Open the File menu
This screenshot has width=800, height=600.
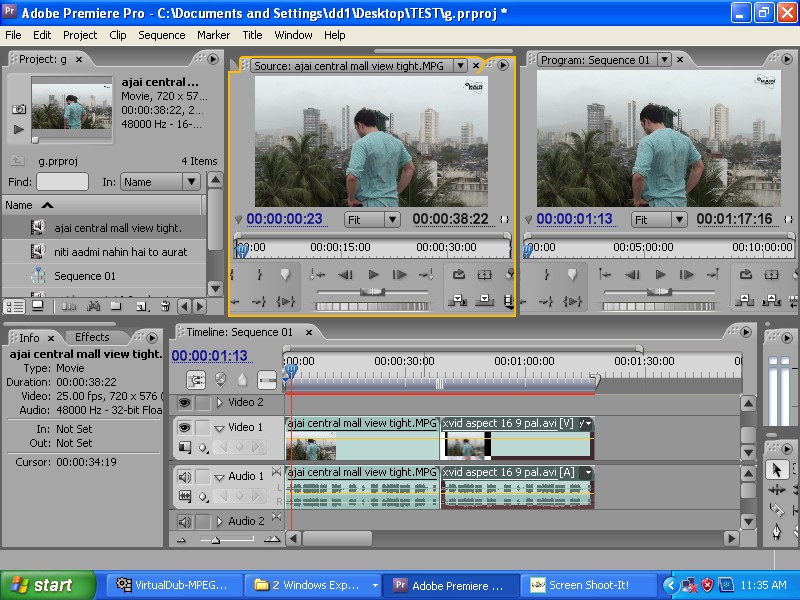[13, 35]
